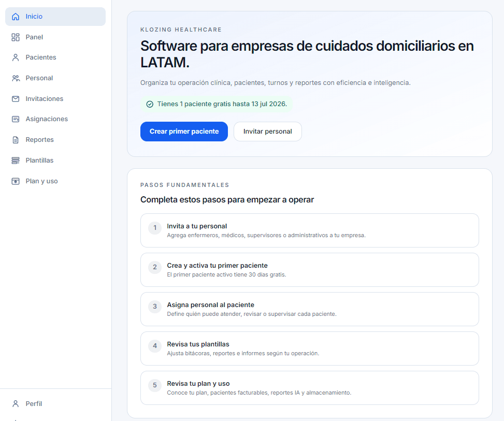Select Asignaciones in sidebar

[55, 119]
